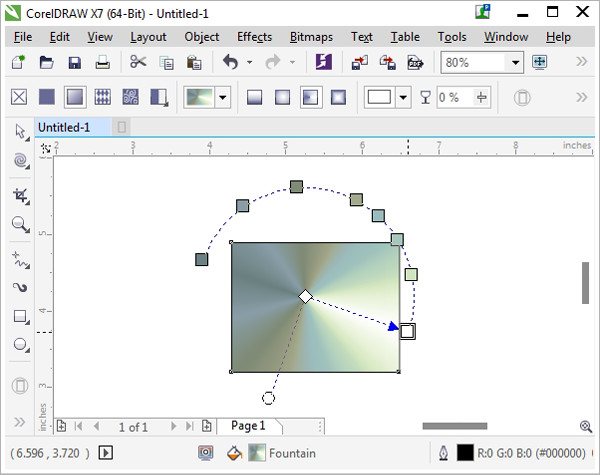The width and height of the screenshot is (600, 475).
Task: Go to the last page button
Action: (x=190, y=426)
